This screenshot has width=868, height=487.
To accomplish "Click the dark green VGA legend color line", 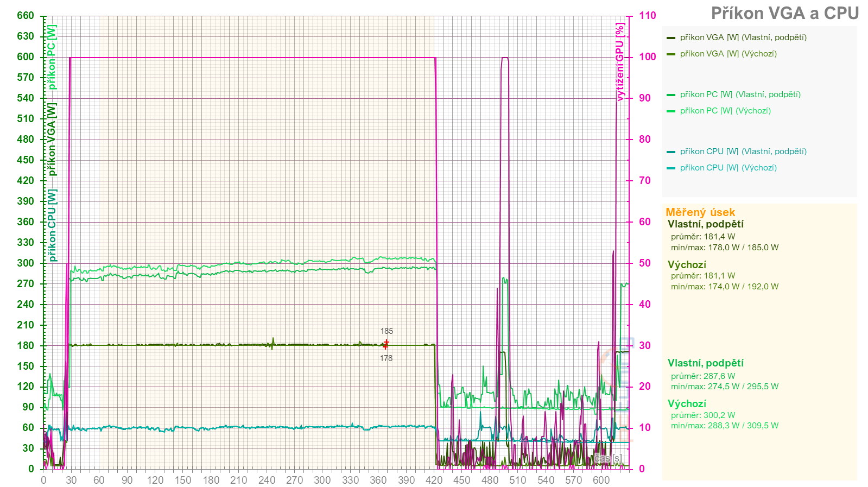I will pyautogui.click(x=671, y=38).
